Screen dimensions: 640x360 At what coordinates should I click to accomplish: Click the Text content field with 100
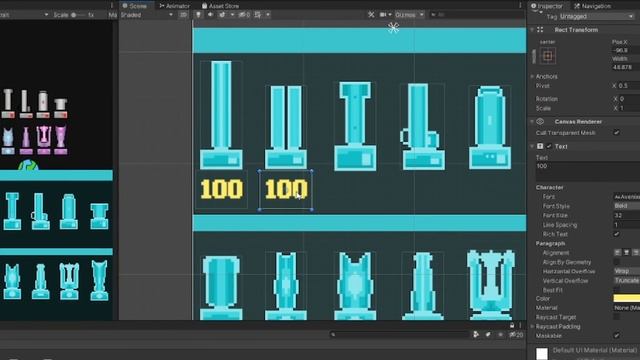click(588, 171)
